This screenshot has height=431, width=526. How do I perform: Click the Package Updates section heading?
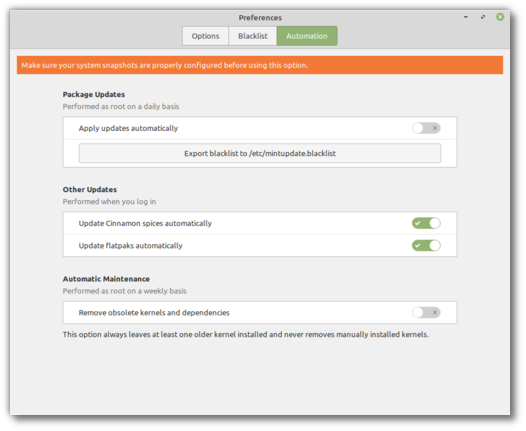coord(94,95)
